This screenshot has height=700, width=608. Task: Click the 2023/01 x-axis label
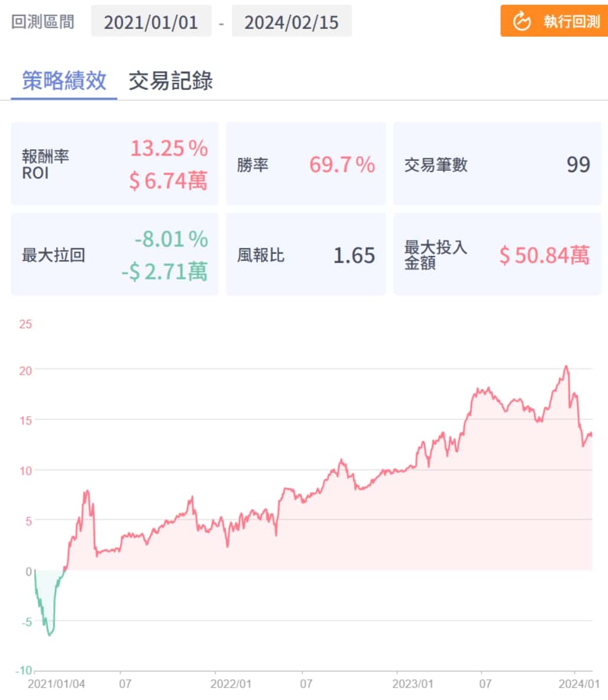[413, 684]
